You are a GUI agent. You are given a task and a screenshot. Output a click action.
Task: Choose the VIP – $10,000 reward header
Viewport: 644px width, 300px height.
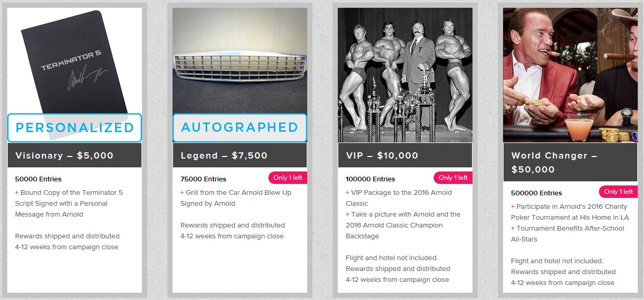(x=405, y=155)
